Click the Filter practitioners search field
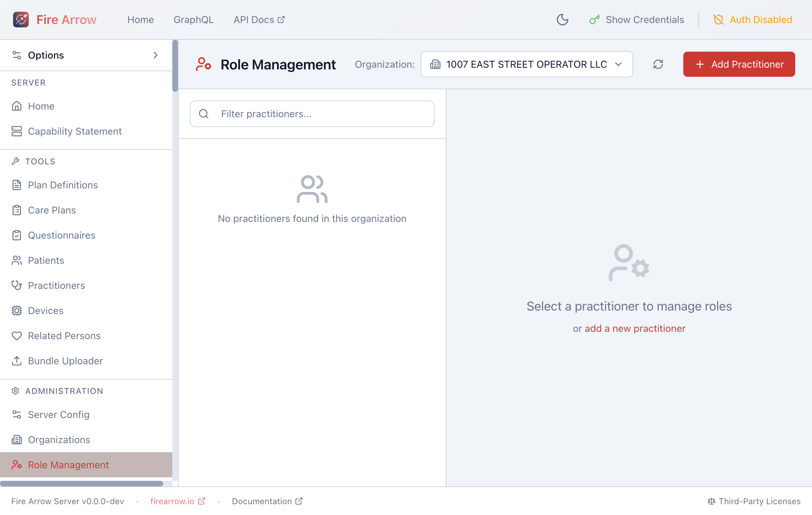Viewport: 812px width, 515px height. (x=311, y=114)
